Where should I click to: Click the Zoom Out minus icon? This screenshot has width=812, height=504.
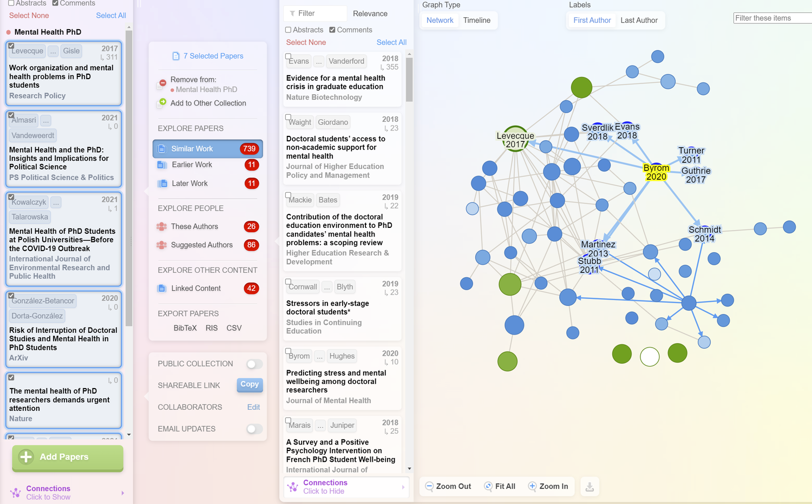(x=429, y=486)
